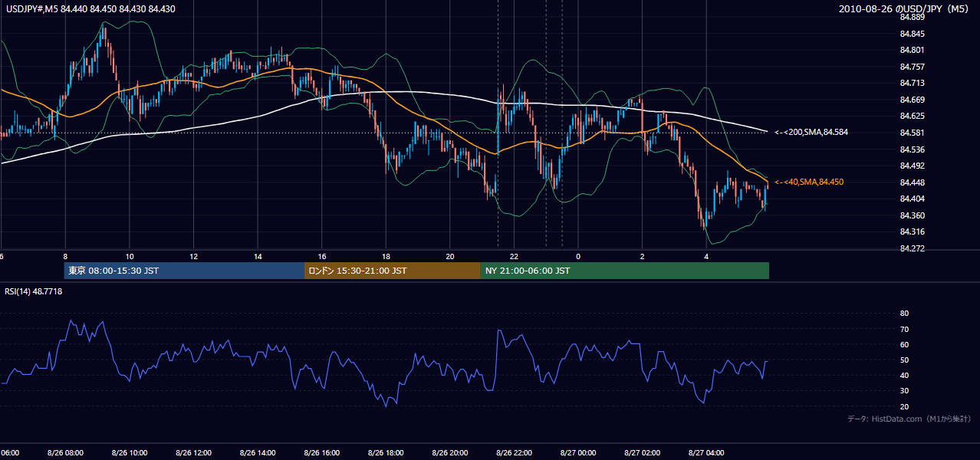Click the 84.669 price axis label

(912, 100)
